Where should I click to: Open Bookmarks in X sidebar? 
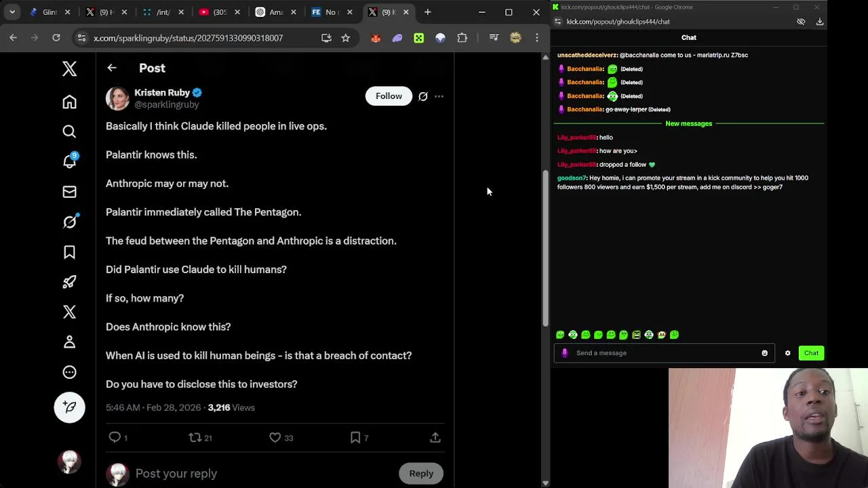69,252
